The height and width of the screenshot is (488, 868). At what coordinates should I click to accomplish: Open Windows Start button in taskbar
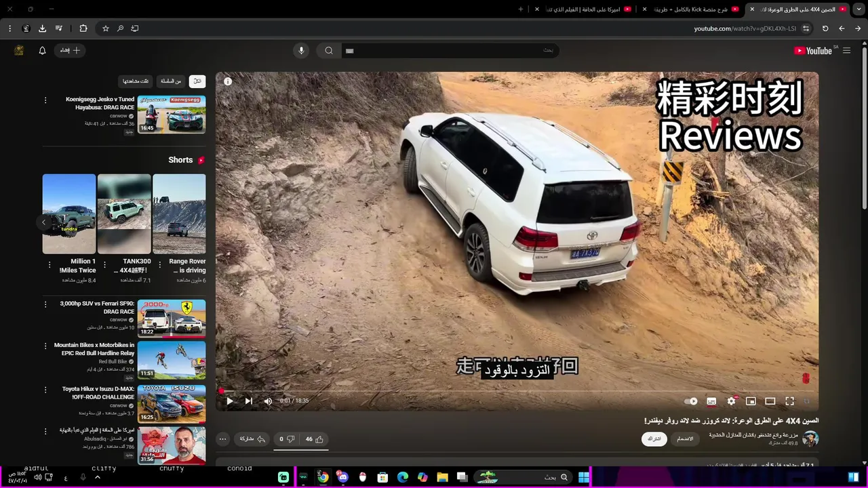tap(583, 477)
